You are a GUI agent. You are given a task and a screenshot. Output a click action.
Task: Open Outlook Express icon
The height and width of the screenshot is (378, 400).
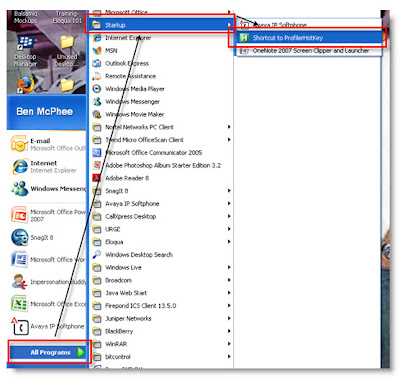point(97,63)
